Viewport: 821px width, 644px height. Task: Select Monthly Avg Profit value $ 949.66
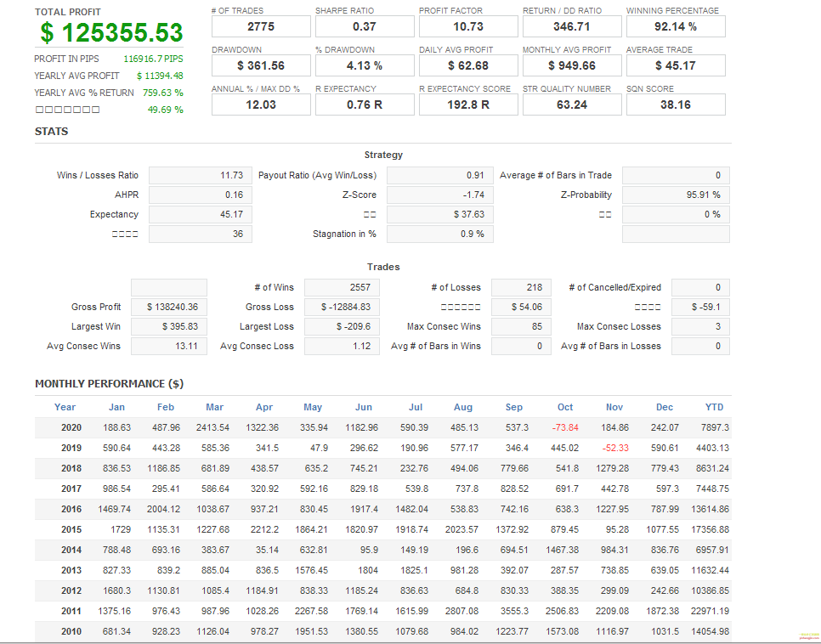pyautogui.click(x=572, y=65)
